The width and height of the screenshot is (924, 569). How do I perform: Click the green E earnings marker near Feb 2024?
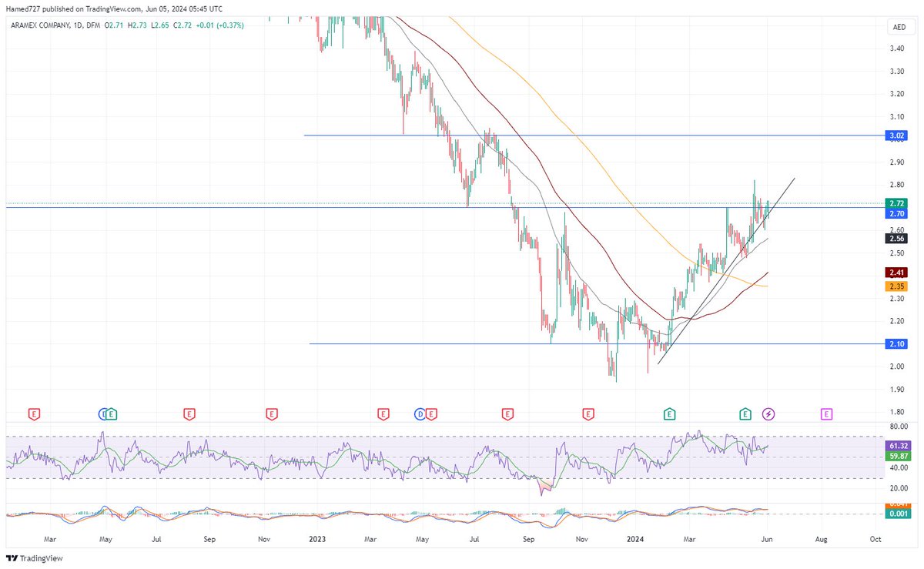pyautogui.click(x=670, y=414)
